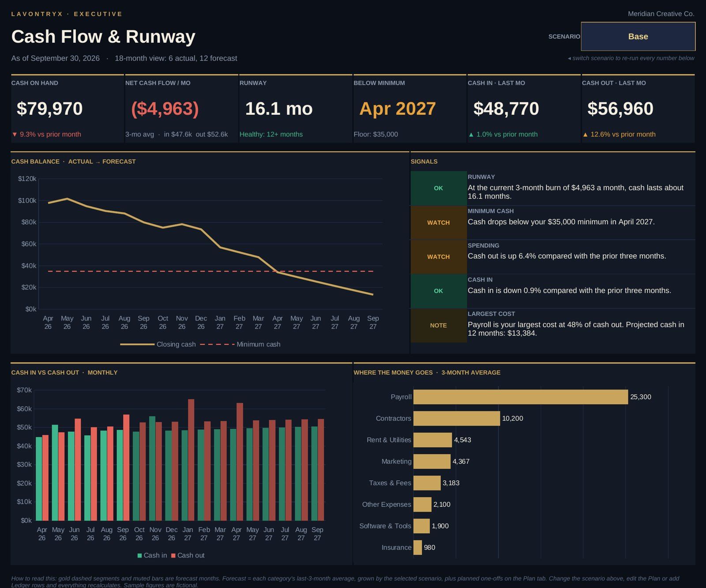Click the Sep 26 cash out bar
Viewport: 706px width, 588px height.
pyautogui.click(x=126, y=467)
